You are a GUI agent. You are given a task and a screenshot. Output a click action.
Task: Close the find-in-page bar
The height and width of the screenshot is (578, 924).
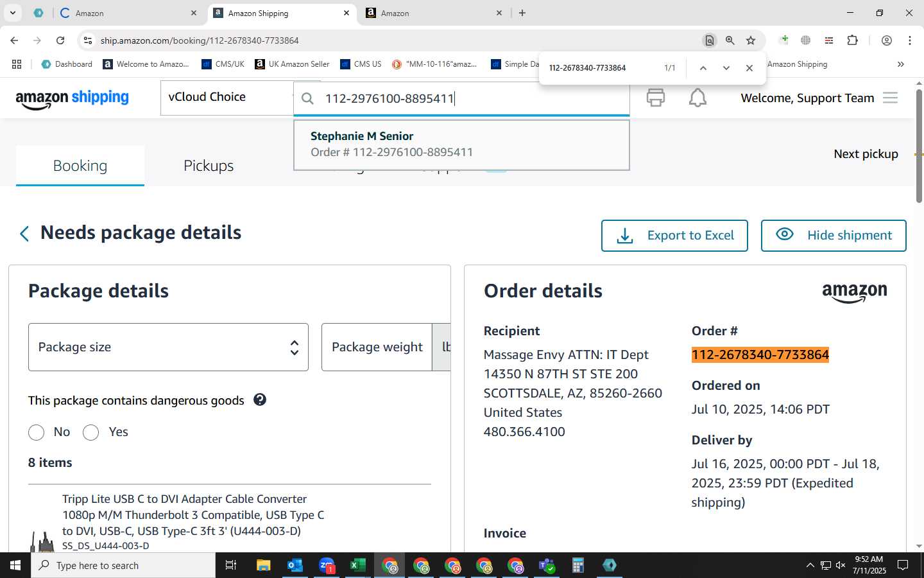pos(749,68)
